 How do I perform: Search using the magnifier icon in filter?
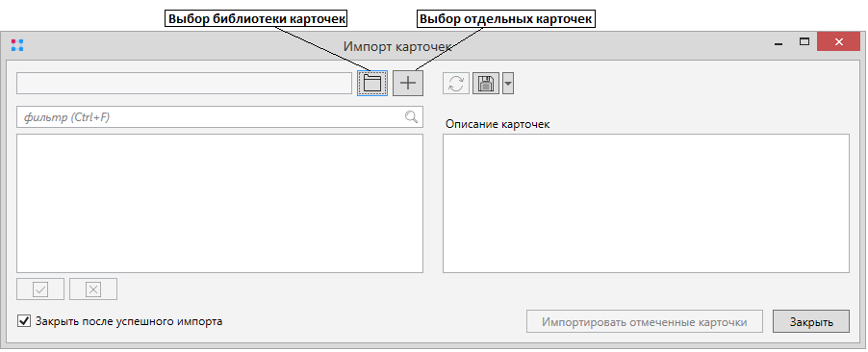[411, 116]
